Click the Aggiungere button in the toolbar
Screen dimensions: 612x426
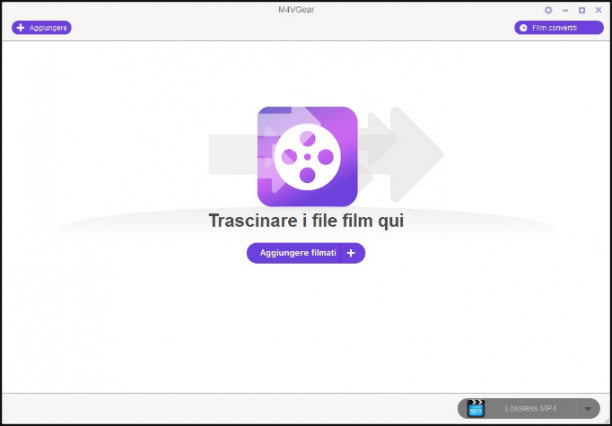point(41,28)
